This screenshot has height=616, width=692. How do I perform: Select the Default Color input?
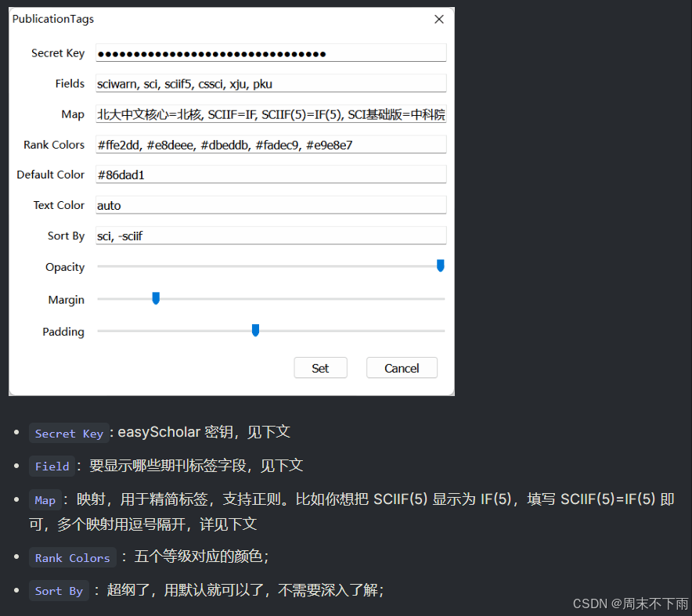tap(271, 175)
